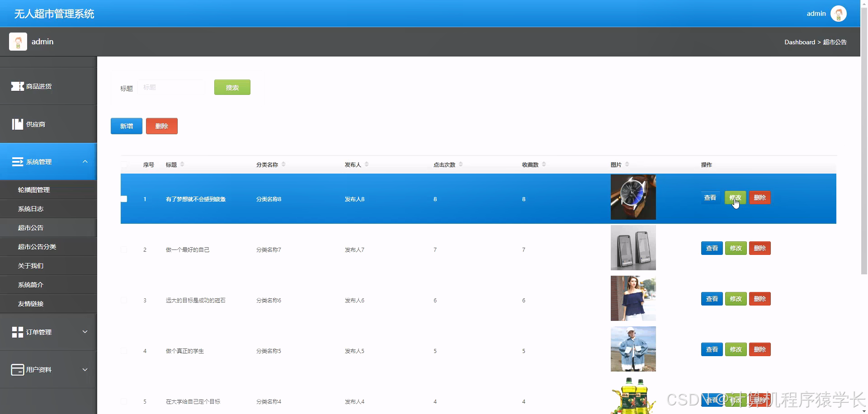Click the 无人超市管理系统 title

coord(54,14)
